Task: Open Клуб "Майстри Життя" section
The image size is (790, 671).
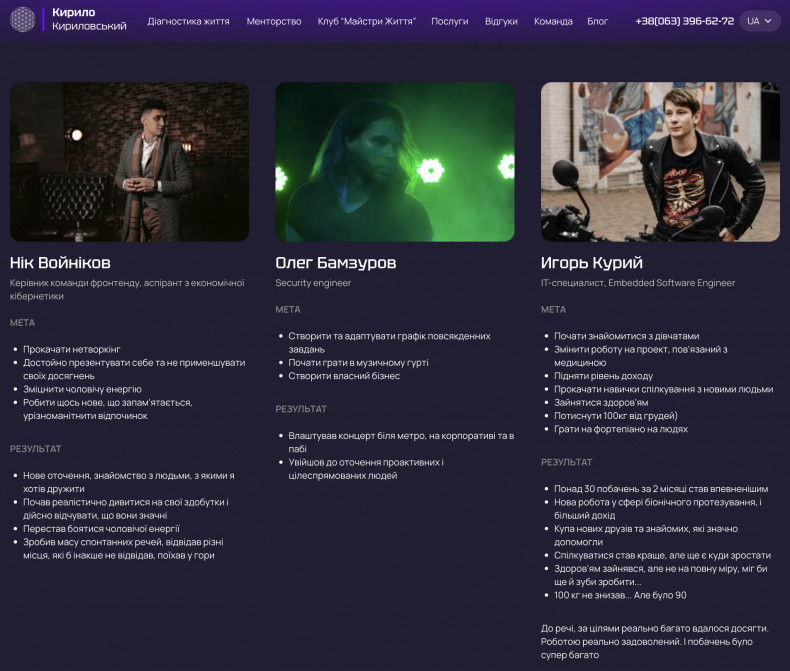Action: pyautogui.click(x=366, y=21)
